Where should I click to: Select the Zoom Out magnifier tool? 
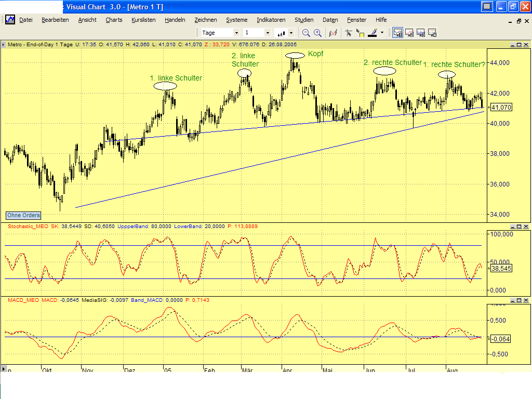tap(306, 32)
